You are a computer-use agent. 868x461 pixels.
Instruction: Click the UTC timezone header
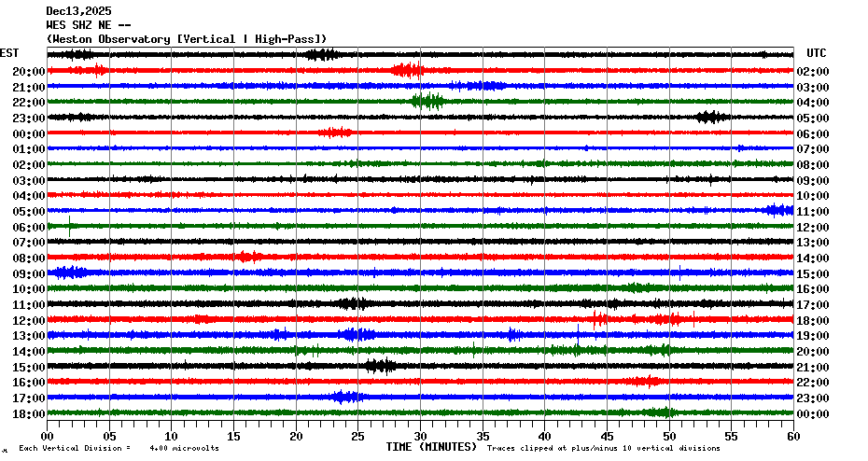tap(816, 53)
